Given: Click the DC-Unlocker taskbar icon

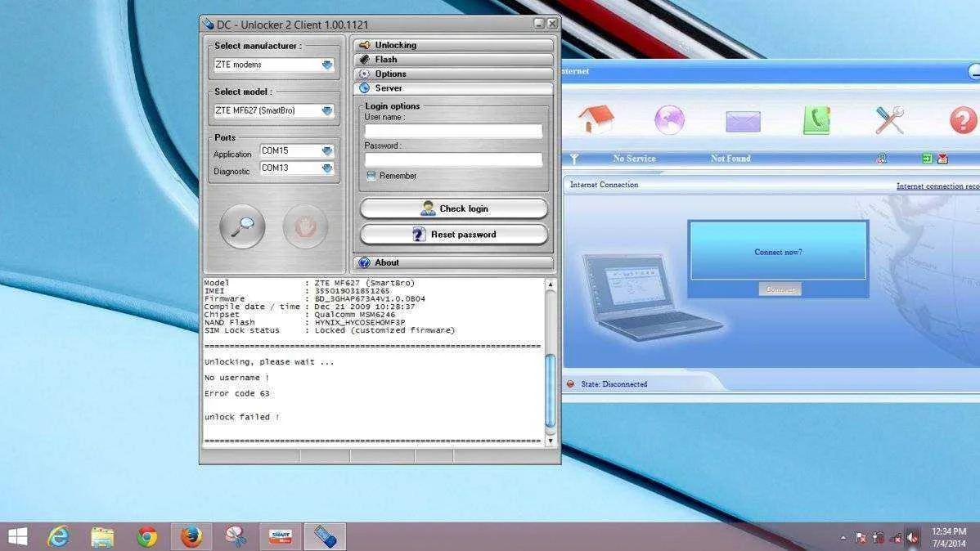Looking at the screenshot, I should [325, 536].
